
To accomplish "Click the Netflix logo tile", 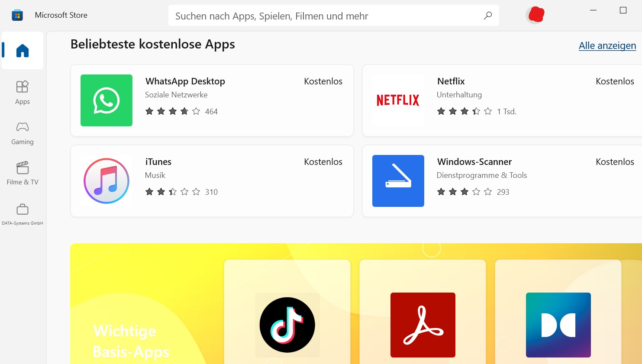I will click(x=398, y=100).
